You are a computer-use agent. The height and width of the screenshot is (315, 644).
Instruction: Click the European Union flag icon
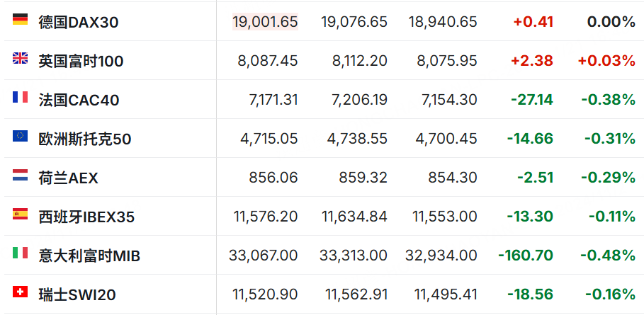coord(20,136)
